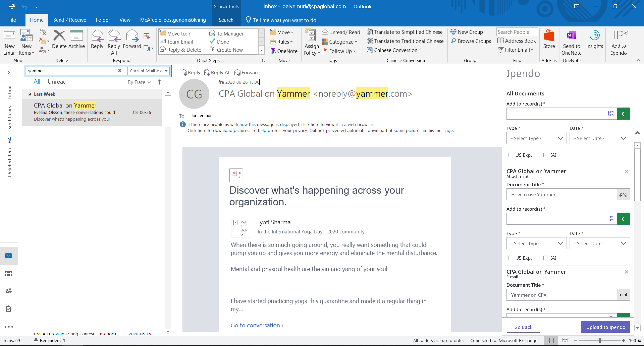Open the Go to conversation link

point(257,325)
